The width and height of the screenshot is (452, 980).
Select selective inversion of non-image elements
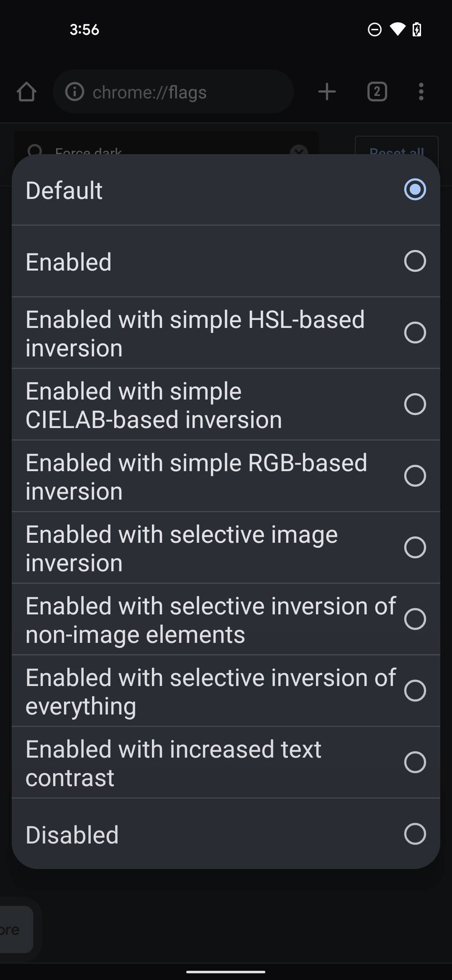[x=415, y=619]
